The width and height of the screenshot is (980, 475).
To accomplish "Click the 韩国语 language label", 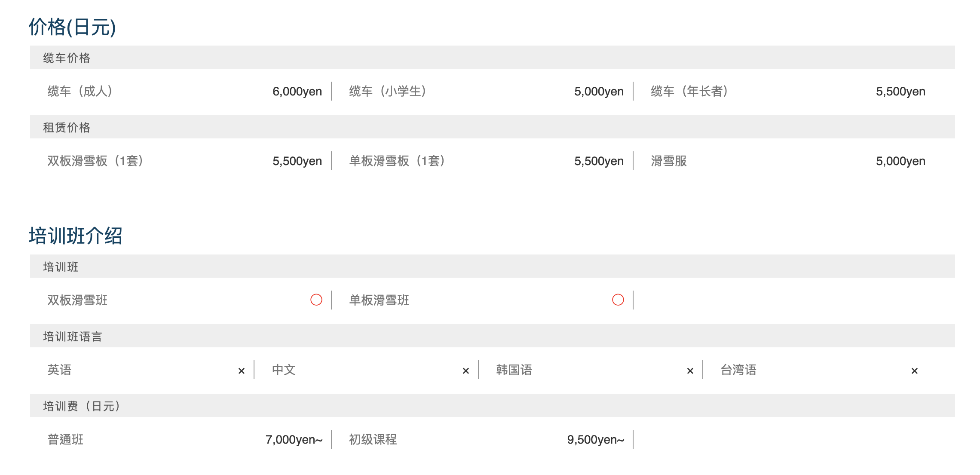I will [x=514, y=370].
